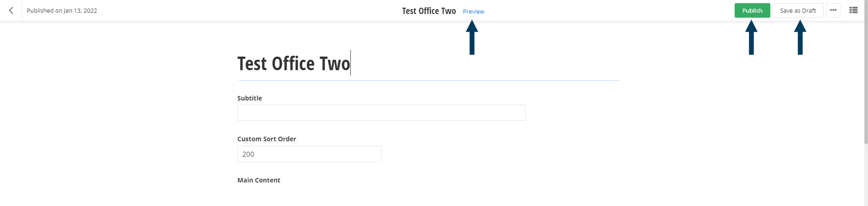Screen dimensions: 868x206
Task: Click the back chevron arrow
Action: 11,10
